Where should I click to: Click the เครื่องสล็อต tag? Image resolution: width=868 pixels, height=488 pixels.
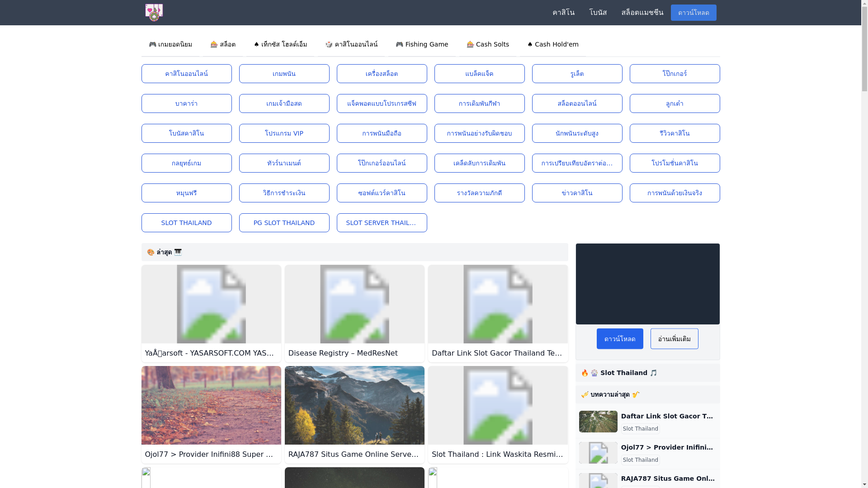[x=382, y=74]
